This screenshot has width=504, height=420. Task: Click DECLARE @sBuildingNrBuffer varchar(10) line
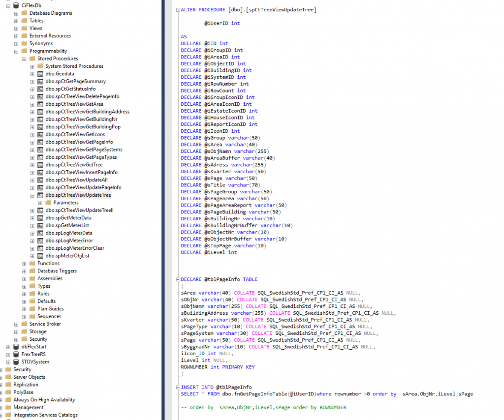[x=237, y=225]
